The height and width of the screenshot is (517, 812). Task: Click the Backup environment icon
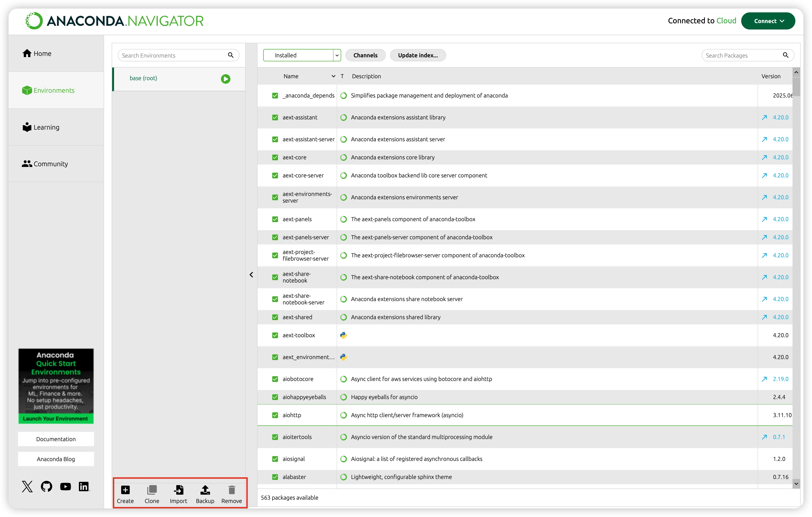coord(205,490)
